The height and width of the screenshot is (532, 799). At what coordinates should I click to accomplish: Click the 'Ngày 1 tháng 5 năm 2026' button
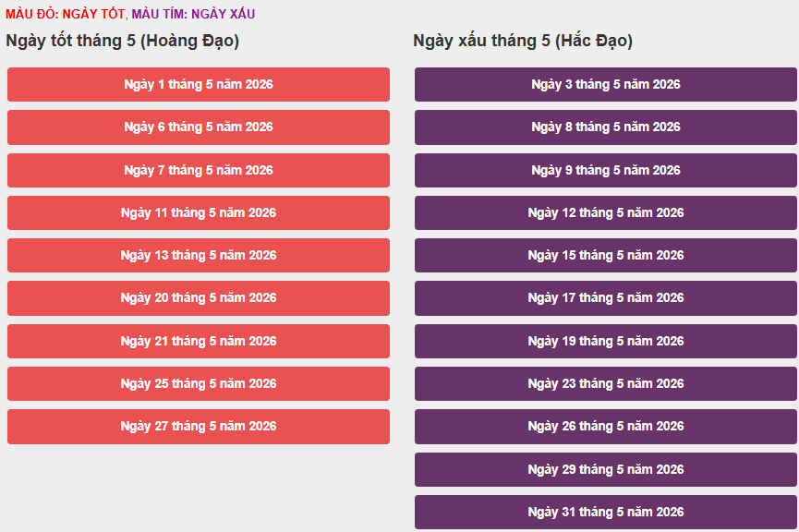click(x=199, y=84)
